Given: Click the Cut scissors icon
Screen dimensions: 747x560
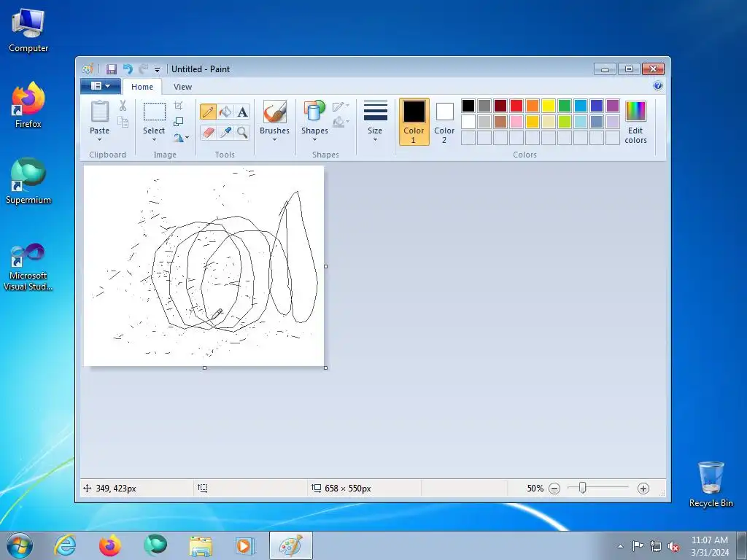Looking at the screenshot, I should [x=123, y=106].
